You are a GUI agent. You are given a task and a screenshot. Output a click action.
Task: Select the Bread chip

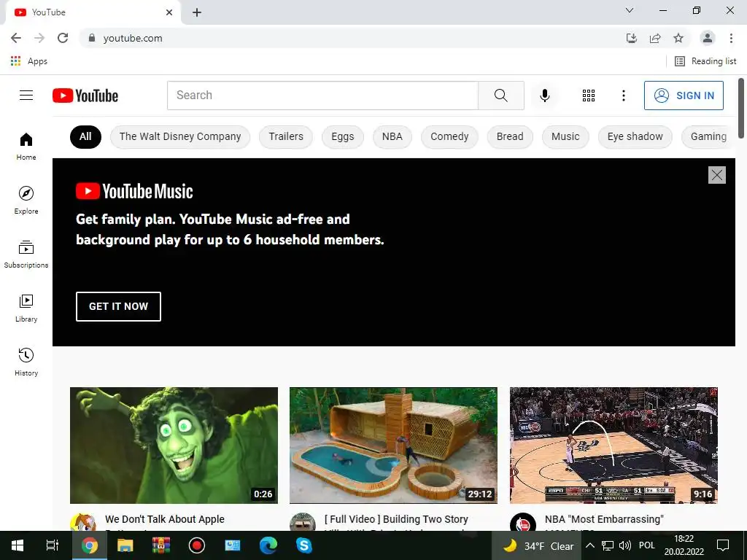click(x=510, y=136)
